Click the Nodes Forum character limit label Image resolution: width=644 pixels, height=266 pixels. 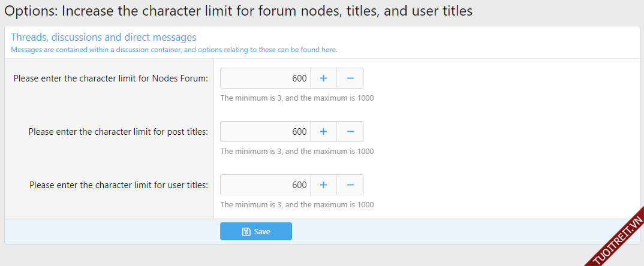[x=110, y=78]
